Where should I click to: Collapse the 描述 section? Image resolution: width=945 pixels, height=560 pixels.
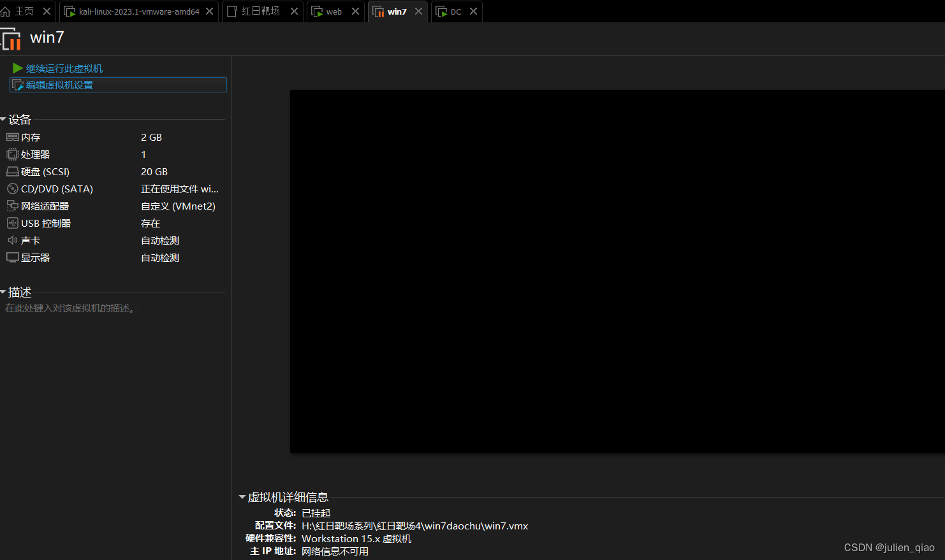click(3, 292)
